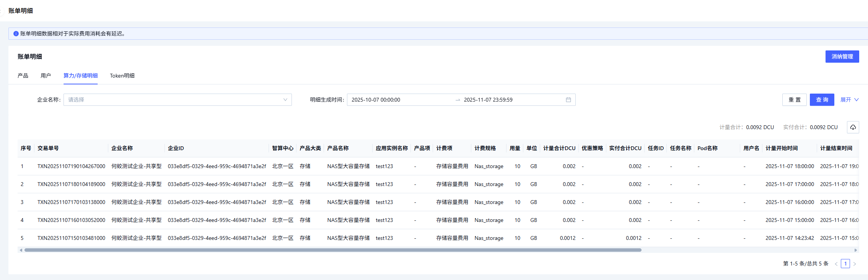
Task: Open the Token明细 tab
Action: [122, 76]
